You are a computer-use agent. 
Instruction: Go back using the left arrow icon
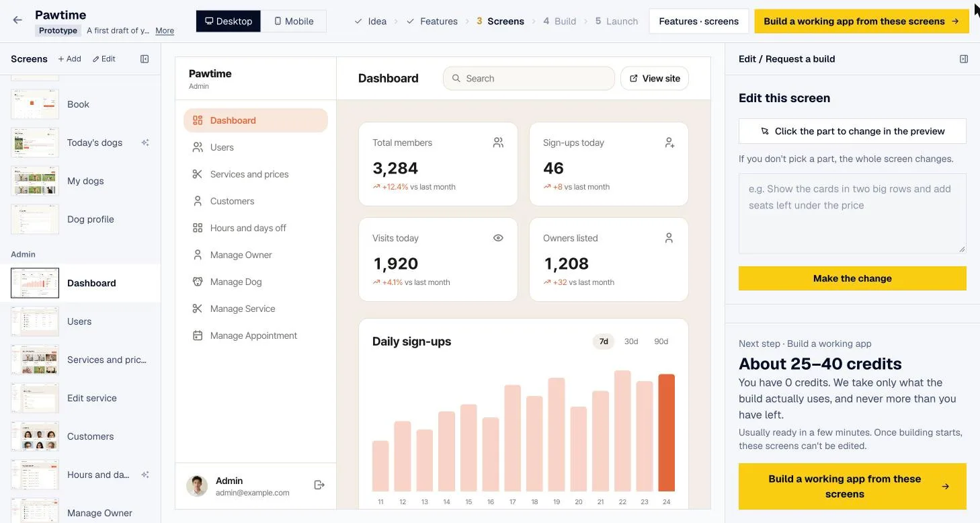coord(17,20)
